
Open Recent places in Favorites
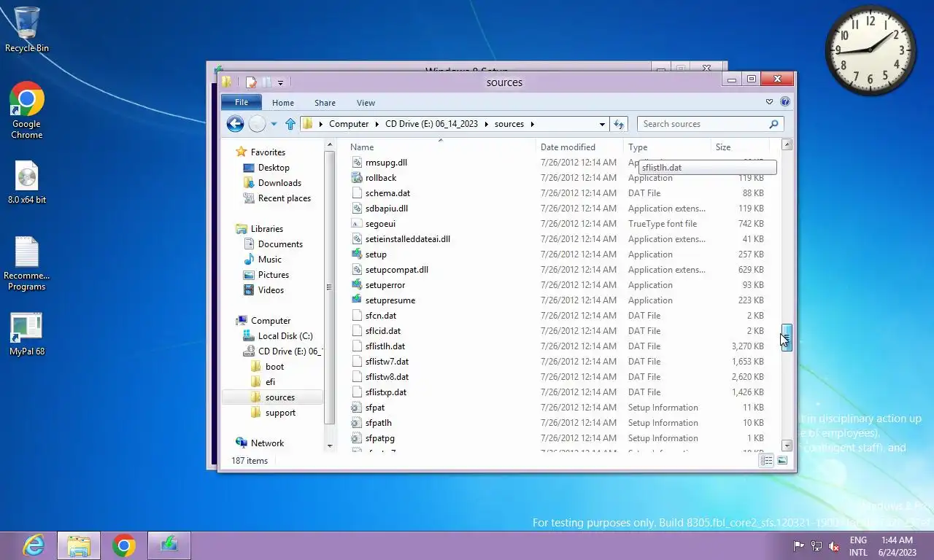point(285,198)
